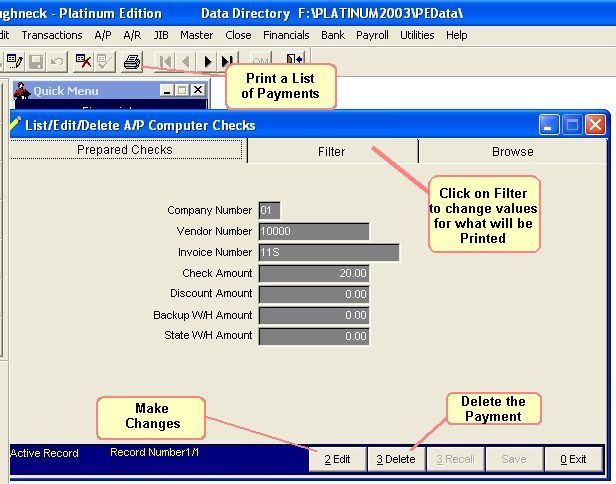Open the Master menu

[196, 35]
